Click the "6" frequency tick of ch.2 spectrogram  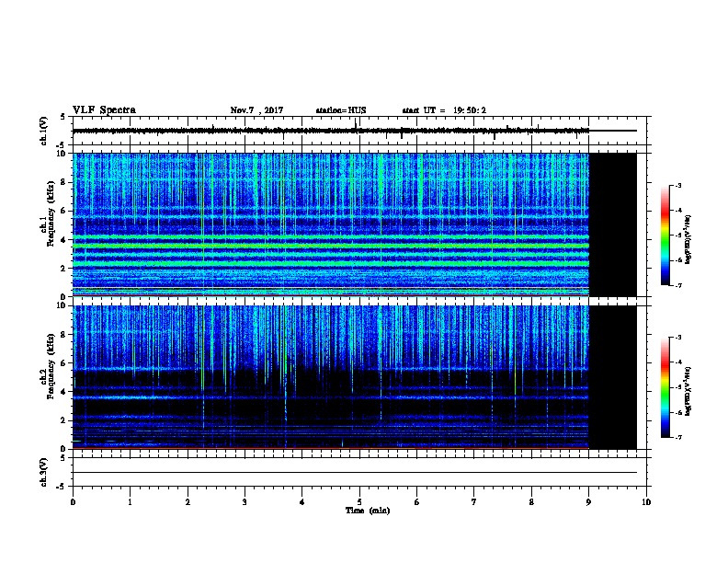pyautogui.click(x=63, y=362)
